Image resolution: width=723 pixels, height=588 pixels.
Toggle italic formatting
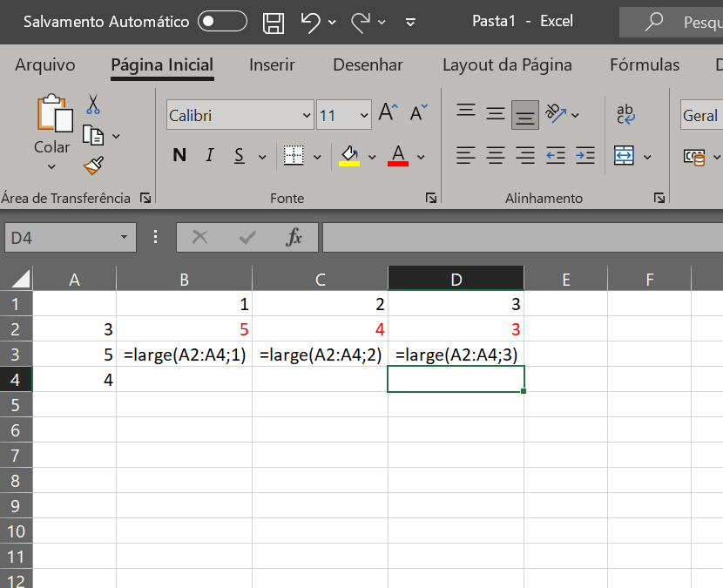pyautogui.click(x=210, y=155)
